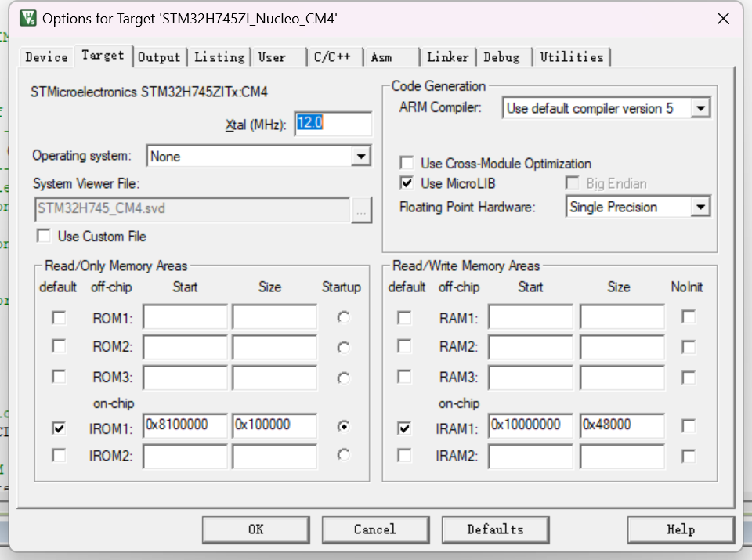The height and width of the screenshot is (560, 752).
Task: Click the Keil uVision icon in title bar
Action: 28,18
